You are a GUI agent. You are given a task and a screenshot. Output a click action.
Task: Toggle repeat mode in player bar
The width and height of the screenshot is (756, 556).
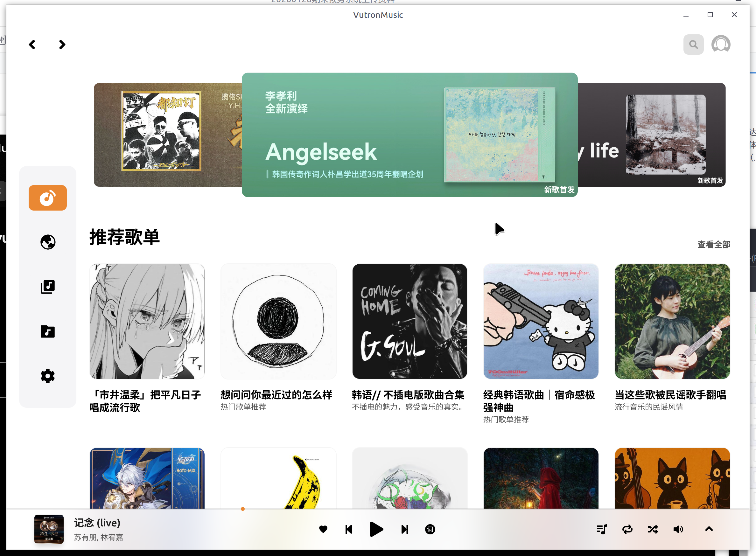pos(627,529)
